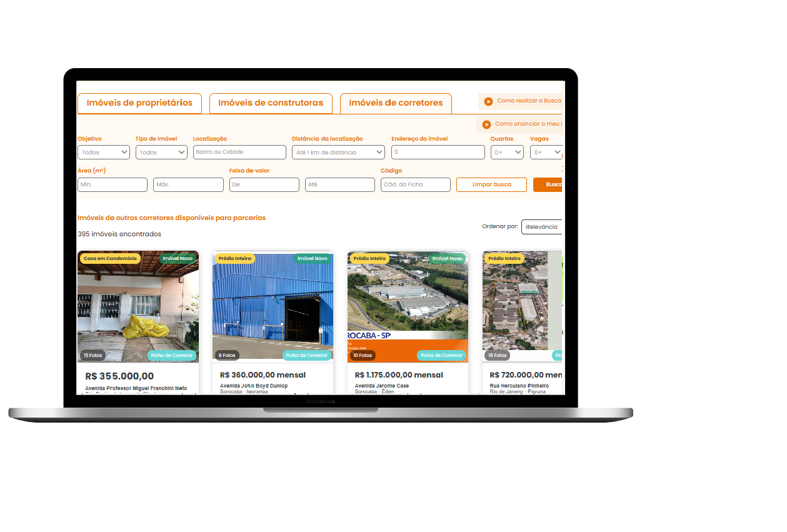
Task: Open the Ordenar por Relevância dropdown
Action: tap(542, 227)
